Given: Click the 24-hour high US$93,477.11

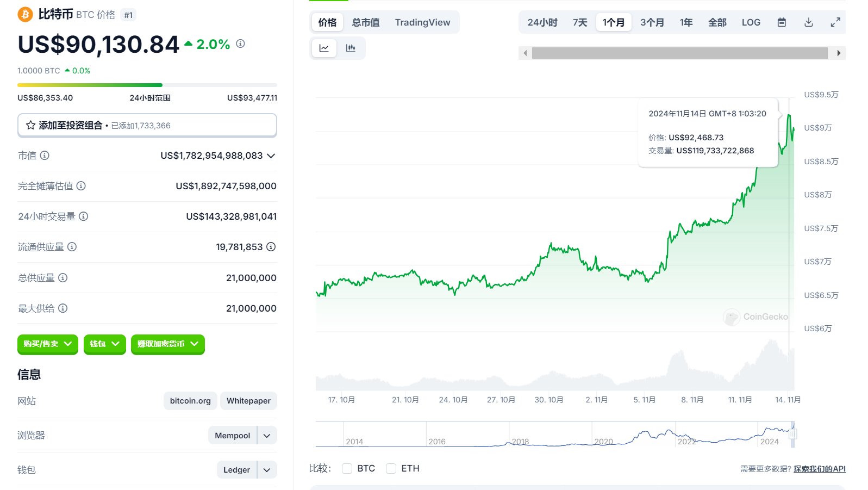Looking at the screenshot, I should click(252, 98).
